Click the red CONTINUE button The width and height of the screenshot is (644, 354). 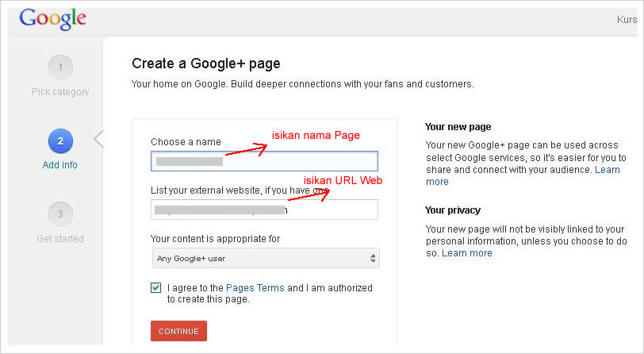click(178, 331)
